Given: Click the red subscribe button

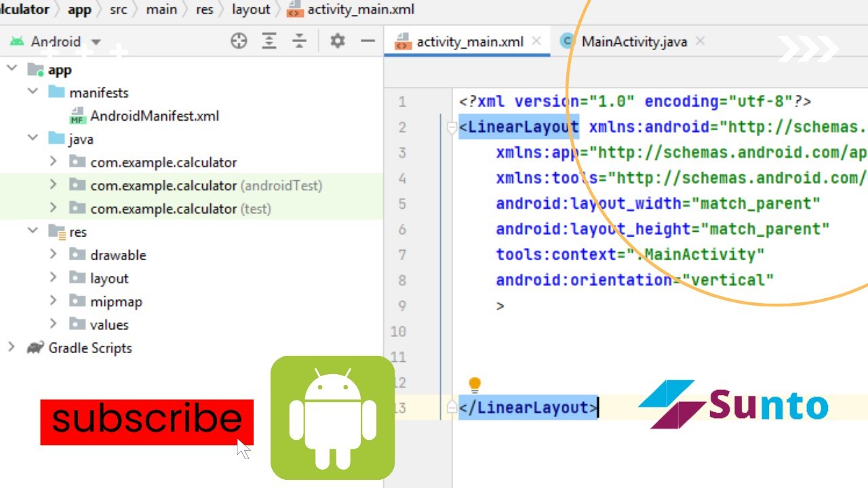Looking at the screenshot, I should pos(146,422).
